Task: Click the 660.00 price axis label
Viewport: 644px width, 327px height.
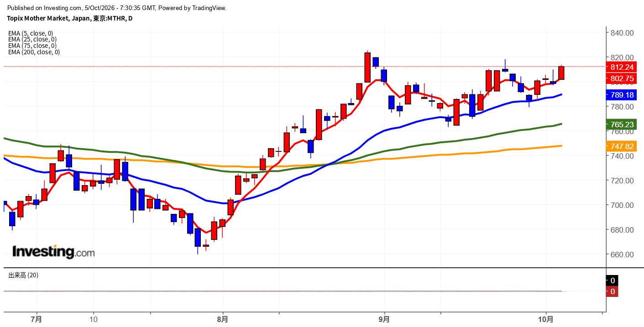Action: (x=622, y=254)
